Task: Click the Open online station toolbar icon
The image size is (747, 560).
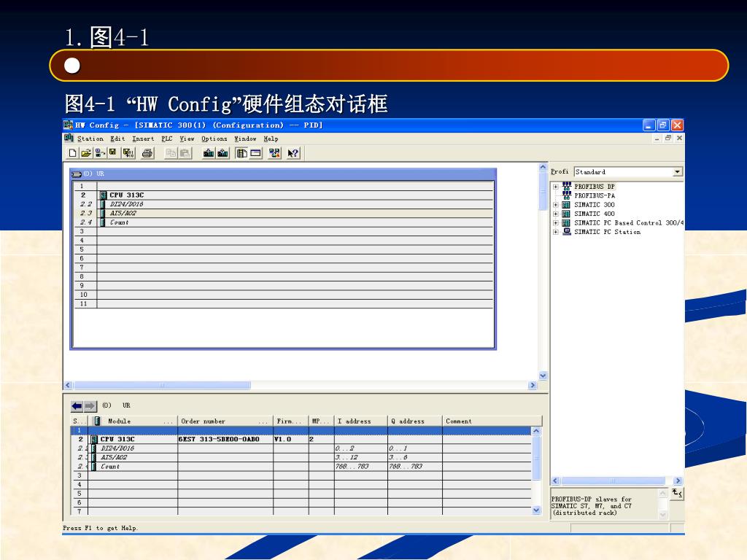Action: [x=99, y=153]
